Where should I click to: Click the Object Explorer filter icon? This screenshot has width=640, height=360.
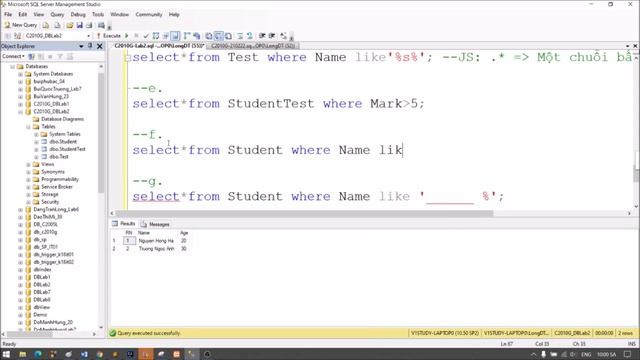[60, 56]
